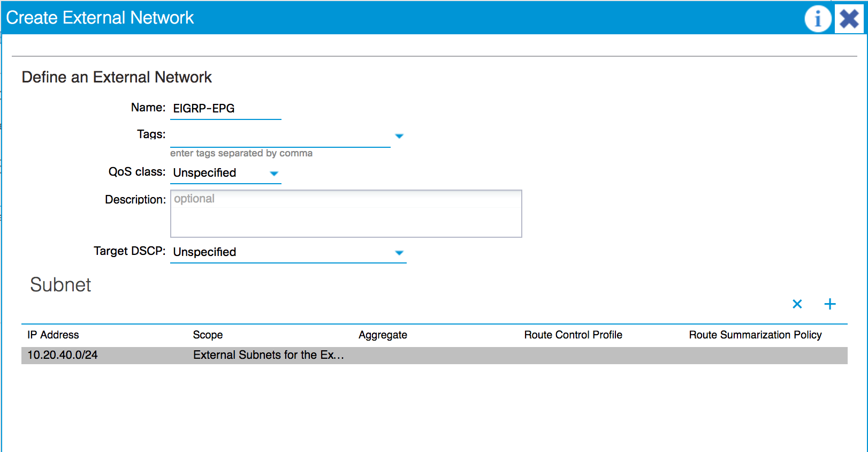Click Route Control Profile column header
The width and height of the screenshot is (868, 452).
click(573, 335)
